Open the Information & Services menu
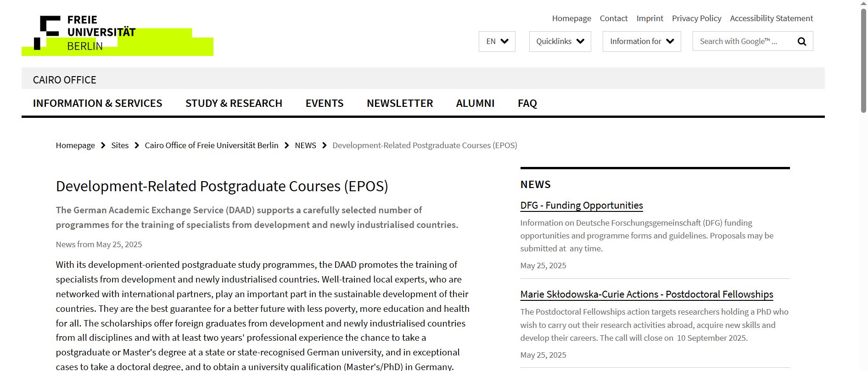The image size is (868, 371). pyautogui.click(x=97, y=103)
